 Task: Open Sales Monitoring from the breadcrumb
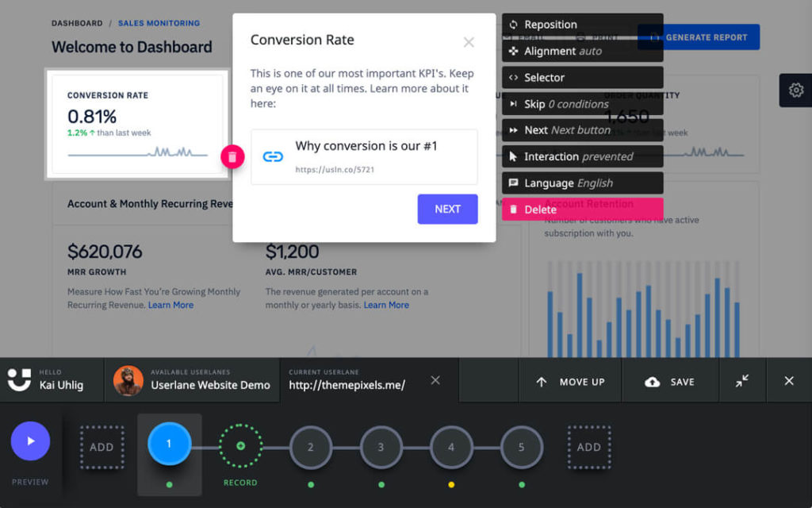tap(157, 23)
